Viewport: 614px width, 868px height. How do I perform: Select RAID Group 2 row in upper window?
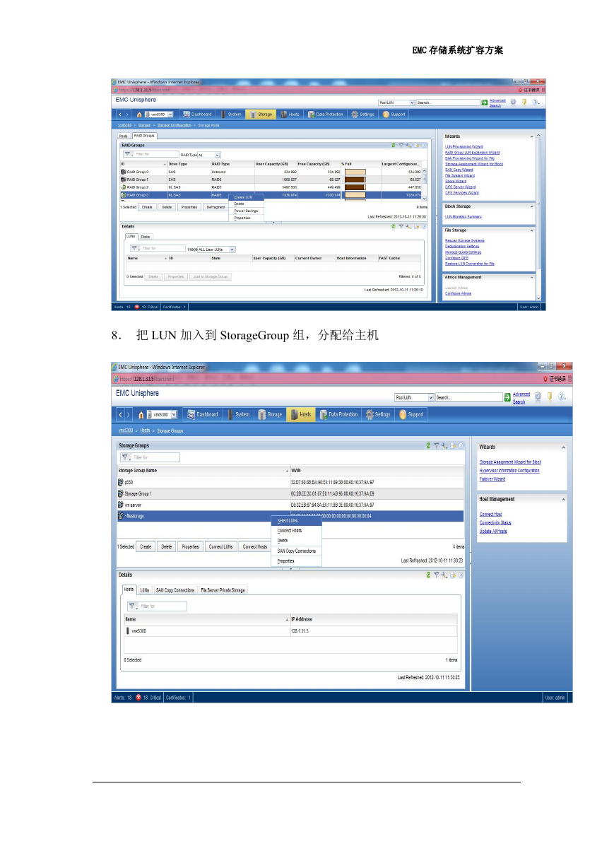coord(272,187)
